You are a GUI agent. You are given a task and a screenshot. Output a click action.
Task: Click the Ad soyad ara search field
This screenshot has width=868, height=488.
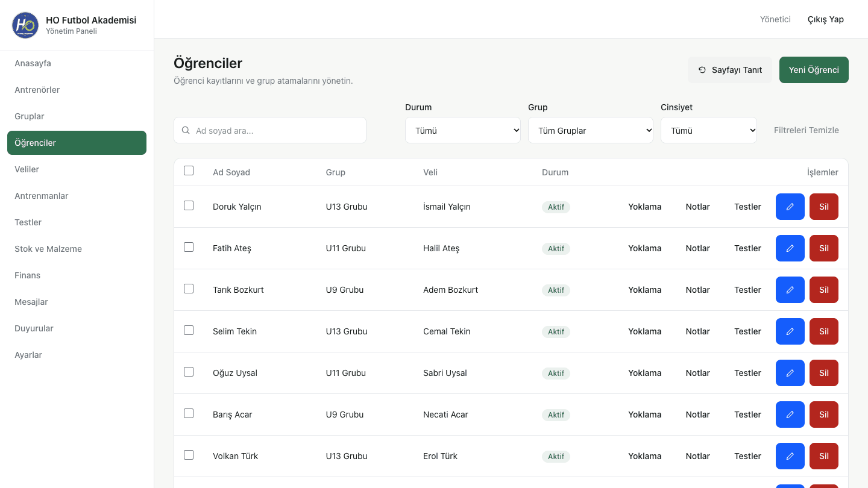pos(270,130)
